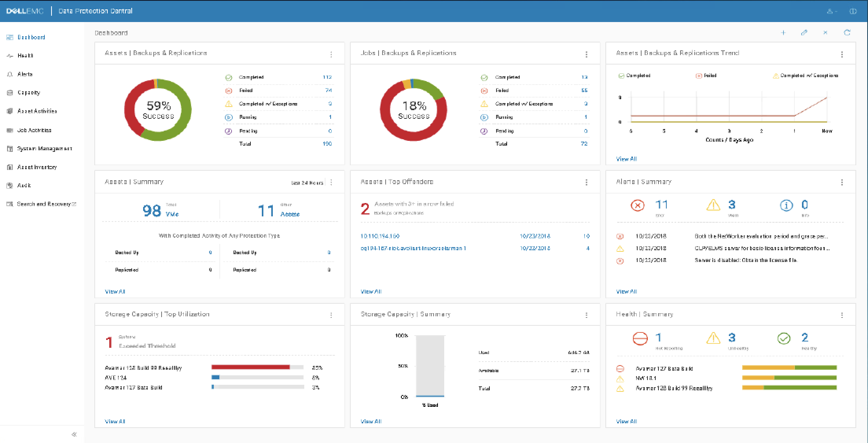Click View All in Storage Capacity Summary

371,421
